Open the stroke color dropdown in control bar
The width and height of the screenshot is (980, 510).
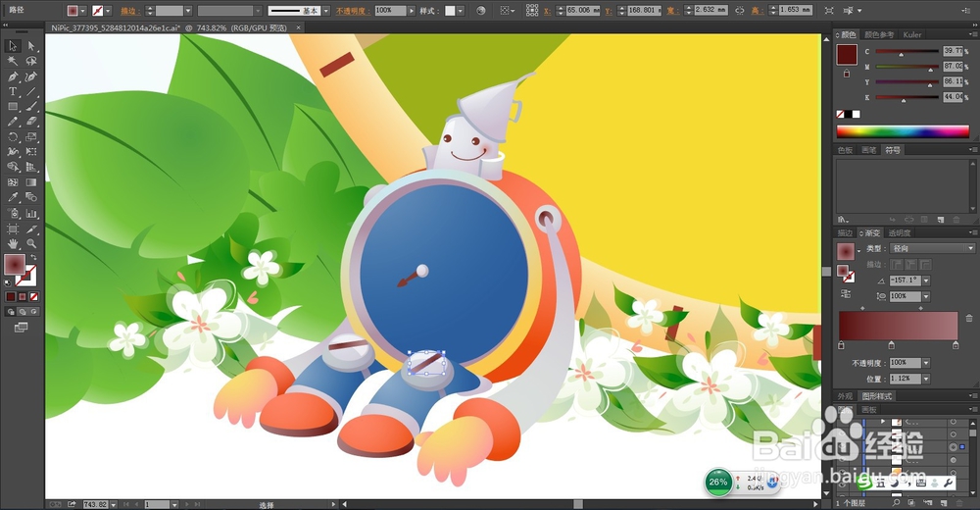(x=108, y=11)
